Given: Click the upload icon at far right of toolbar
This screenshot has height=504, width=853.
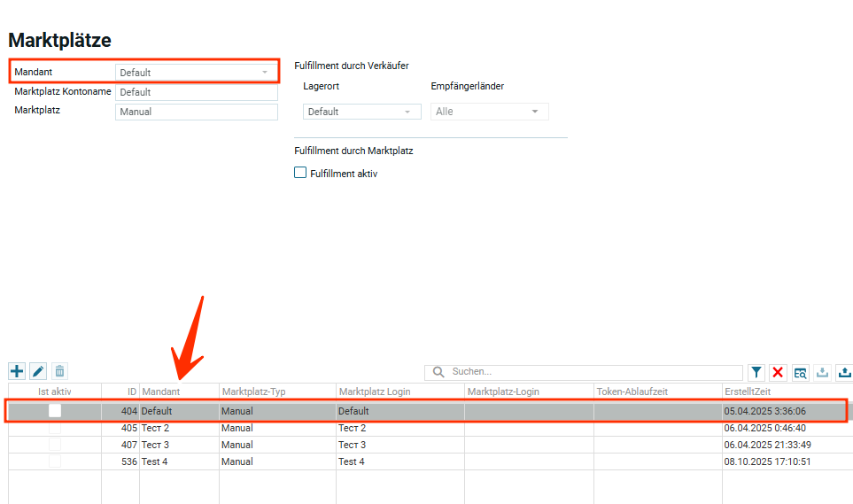Looking at the screenshot, I should pos(843,373).
